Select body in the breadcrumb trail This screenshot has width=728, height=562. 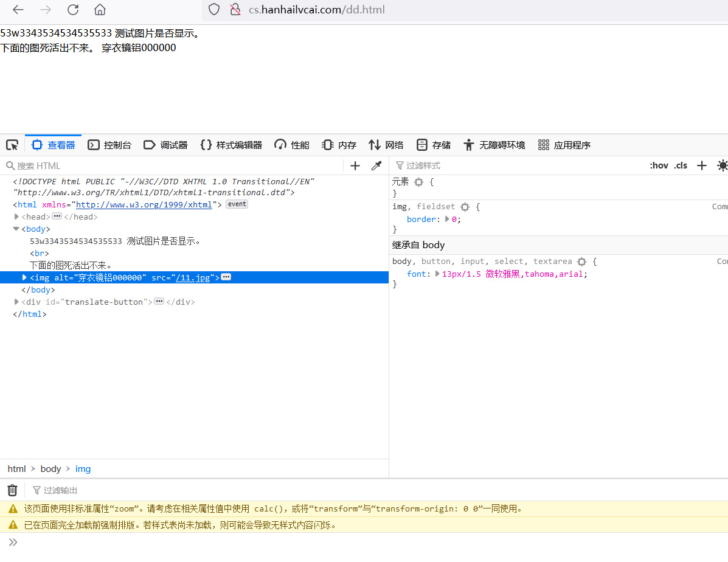click(x=50, y=469)
